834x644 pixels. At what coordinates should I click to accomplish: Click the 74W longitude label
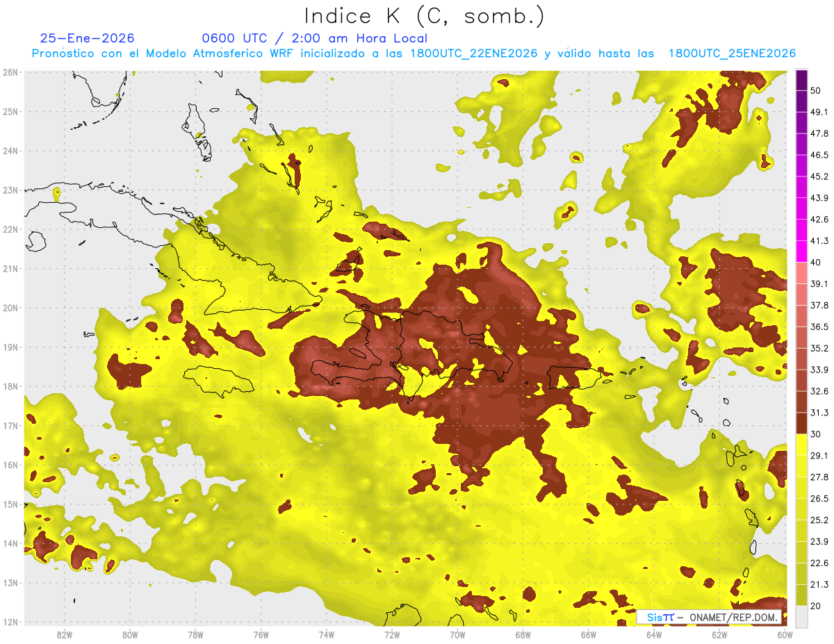pos(327,635)
